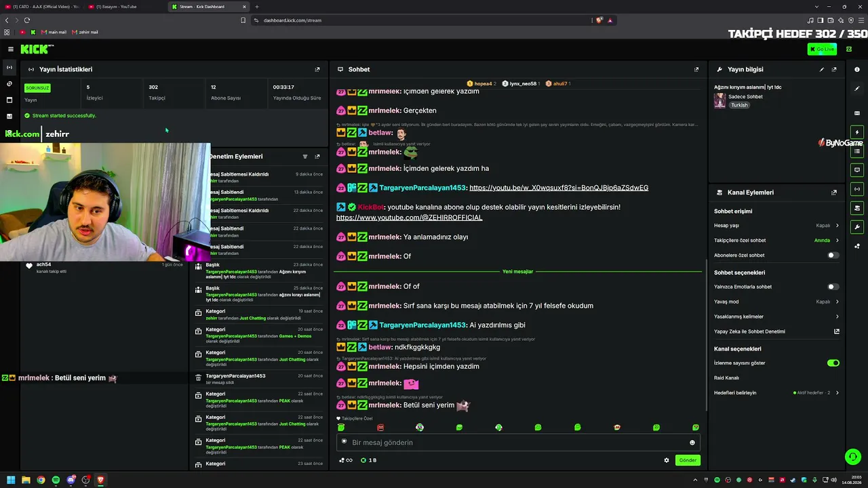Click the Turkish language tag
The image size is (868, 488).
pos(739,105)
